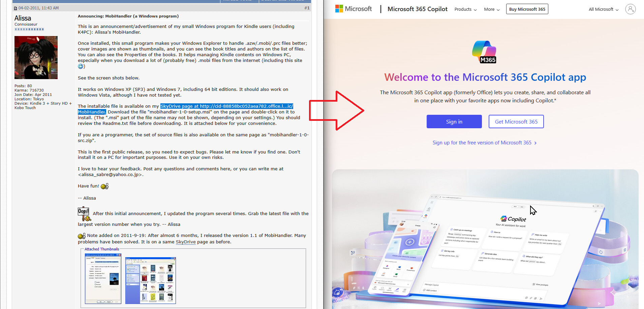Open the free Microsoft 365 sign-up link
Viewport: 644px width, 309px height.
484,143
